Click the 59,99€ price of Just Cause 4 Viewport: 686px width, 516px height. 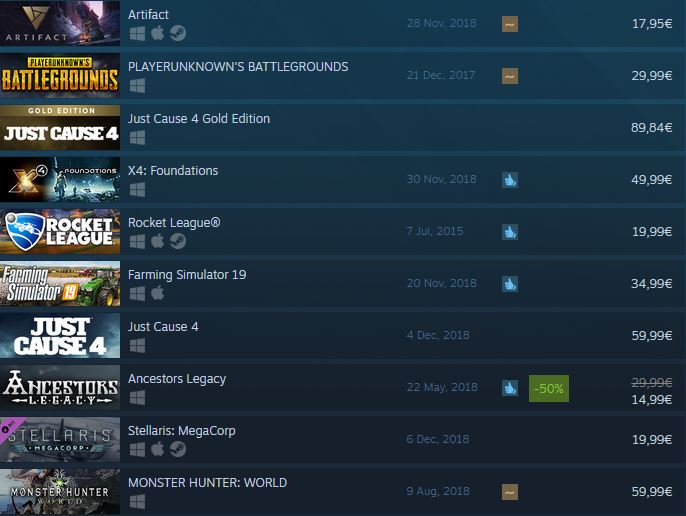[651, 336]
